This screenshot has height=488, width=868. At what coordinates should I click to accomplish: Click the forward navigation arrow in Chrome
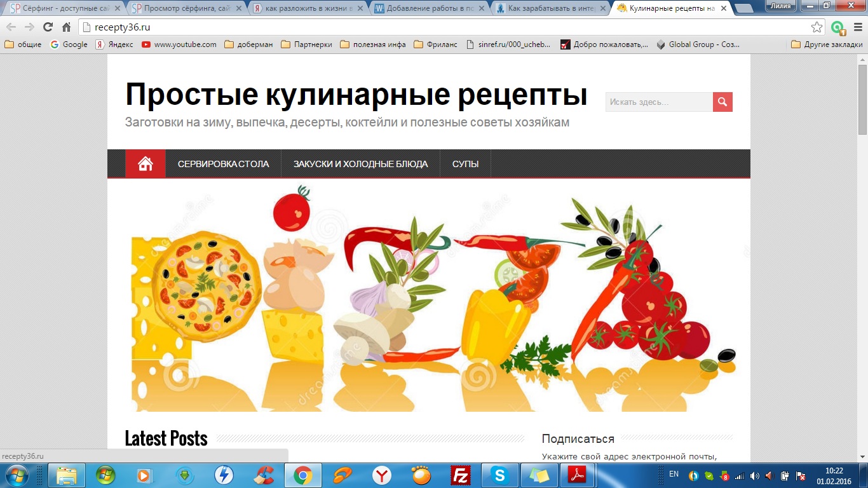(29, 27)
